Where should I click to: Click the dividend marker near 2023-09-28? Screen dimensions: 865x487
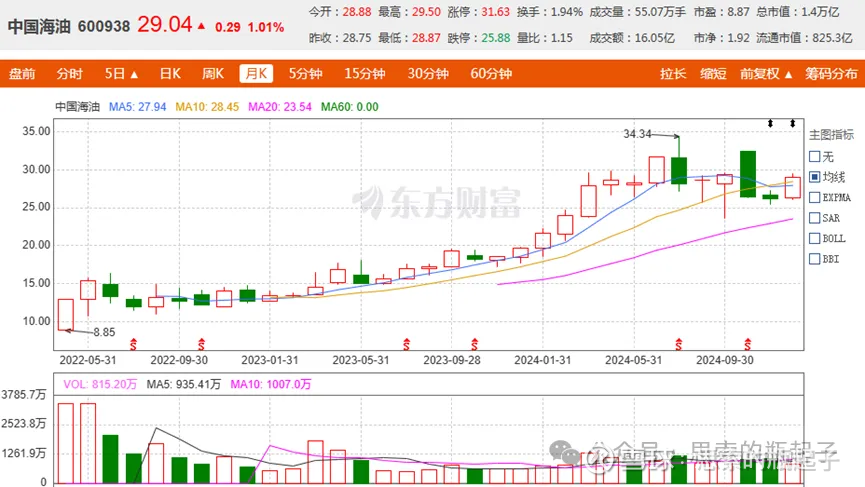pyautogui.click(x=474, y=344)
